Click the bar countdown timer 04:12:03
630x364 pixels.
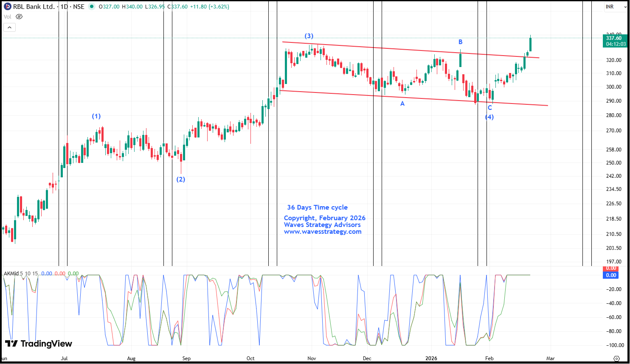616,44
